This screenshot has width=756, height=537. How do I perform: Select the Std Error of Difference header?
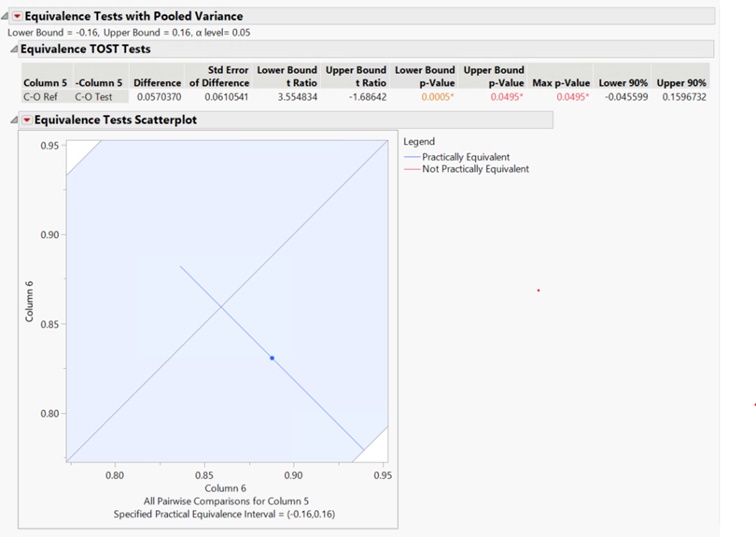click(x=219, y=77)
